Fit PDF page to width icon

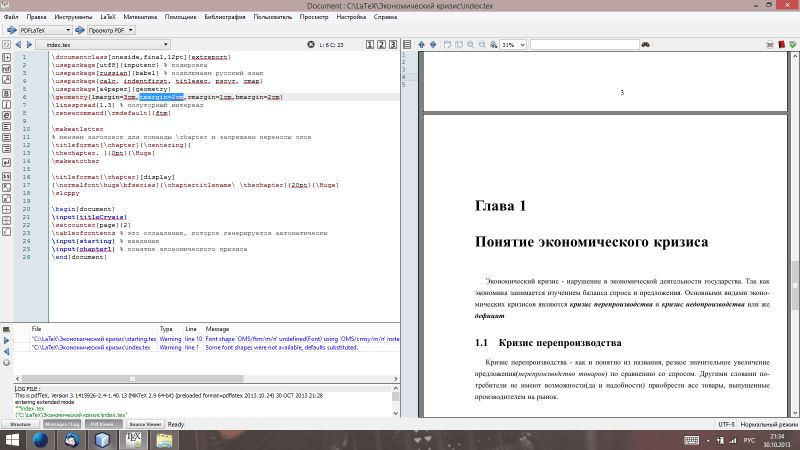coord(447,44)
